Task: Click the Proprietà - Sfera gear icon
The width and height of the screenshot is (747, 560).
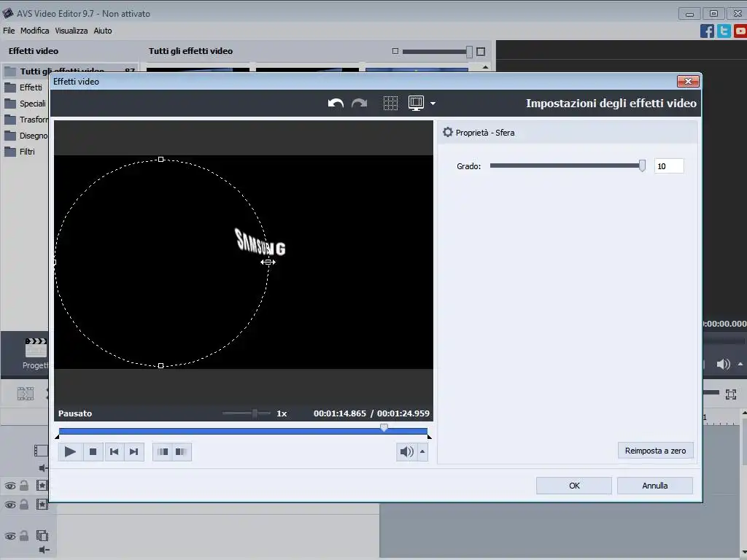Action: [x=447, y=133]
